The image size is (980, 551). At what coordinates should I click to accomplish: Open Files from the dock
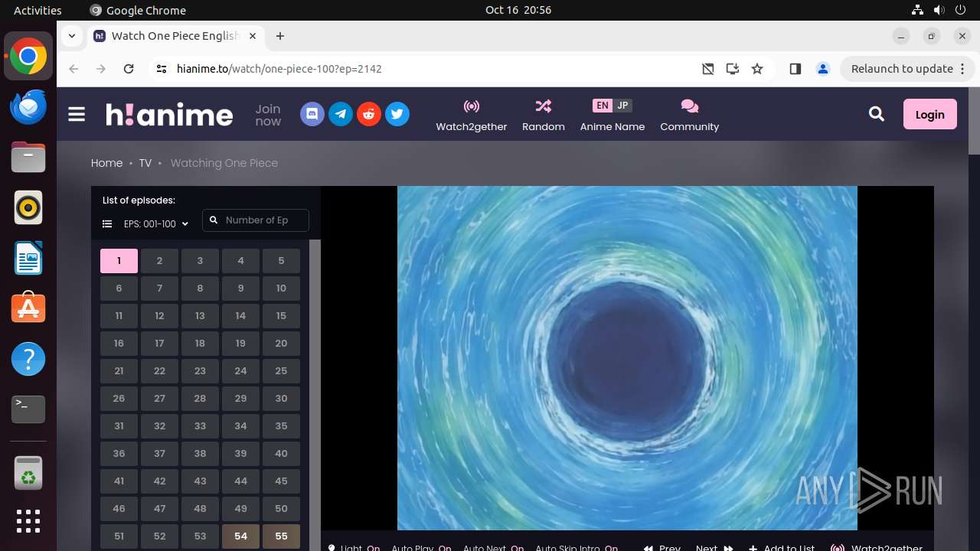(28, 157)
